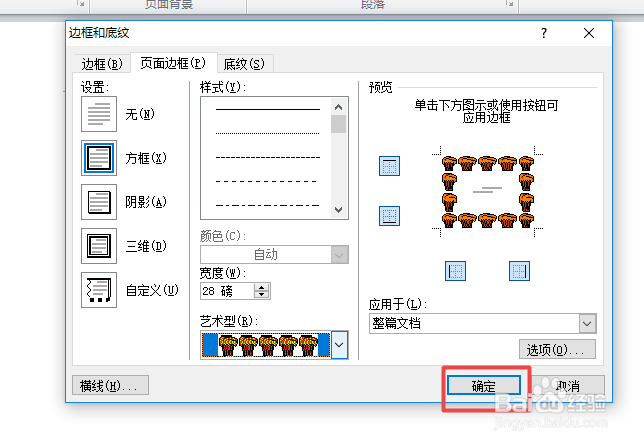644x446 pixels.
Task: Click the Horizontal Line (横线) button
Action: click(110, 385)
